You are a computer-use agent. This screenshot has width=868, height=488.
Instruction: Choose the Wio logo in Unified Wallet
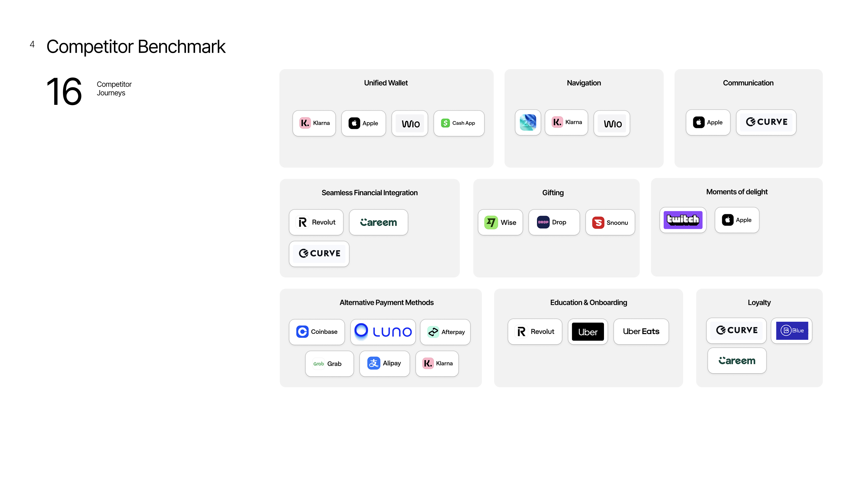pos(410,123)
